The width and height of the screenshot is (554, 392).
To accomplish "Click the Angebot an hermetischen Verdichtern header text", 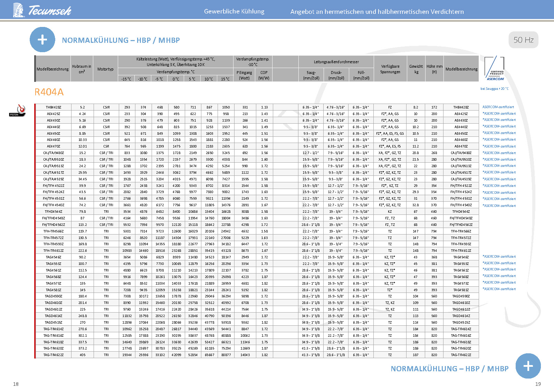I will click(x=377, y=12).
